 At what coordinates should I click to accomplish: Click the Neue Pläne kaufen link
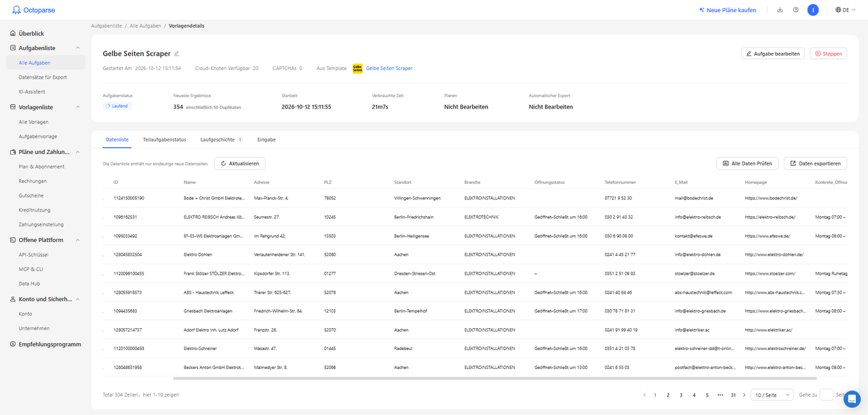pyautogui.click(x=728, y=10)
